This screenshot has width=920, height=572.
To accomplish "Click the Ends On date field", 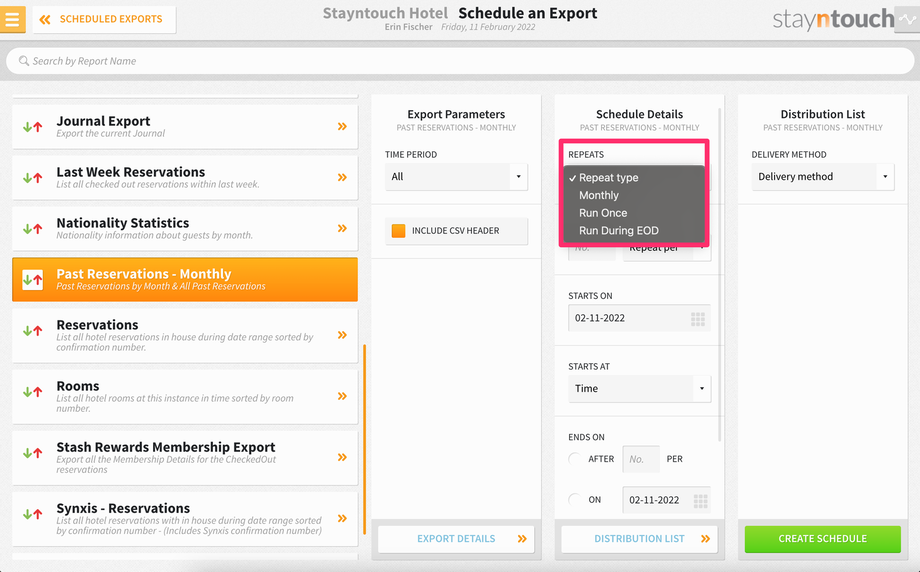I will tap(667, 500).
